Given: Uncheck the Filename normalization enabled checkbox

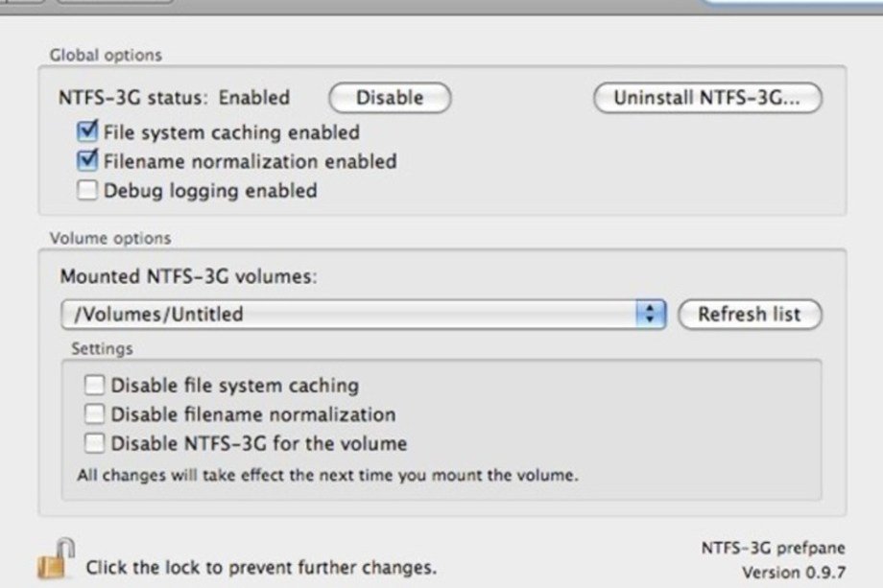Looking at the screenshot, I should [x=87, y=161].
